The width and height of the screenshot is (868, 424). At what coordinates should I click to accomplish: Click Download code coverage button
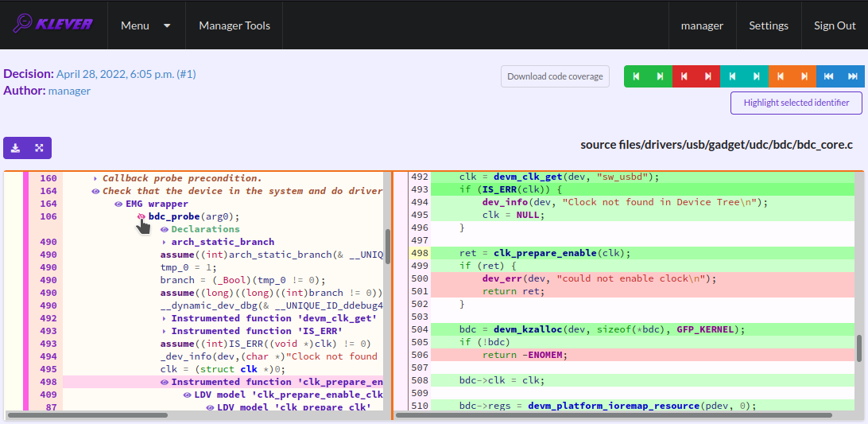click(555, 76)
